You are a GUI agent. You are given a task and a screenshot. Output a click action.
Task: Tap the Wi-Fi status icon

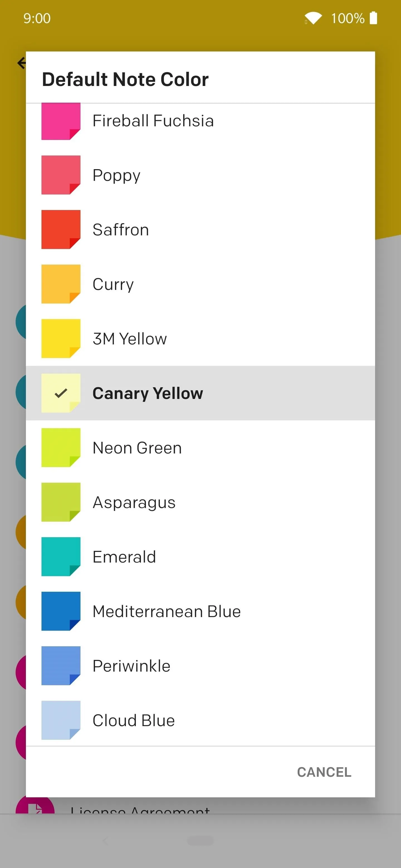click(313, 18)
